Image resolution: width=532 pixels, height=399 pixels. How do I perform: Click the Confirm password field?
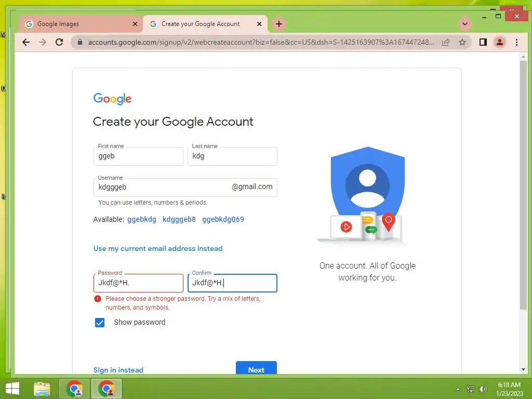click(x=232, y=283)
